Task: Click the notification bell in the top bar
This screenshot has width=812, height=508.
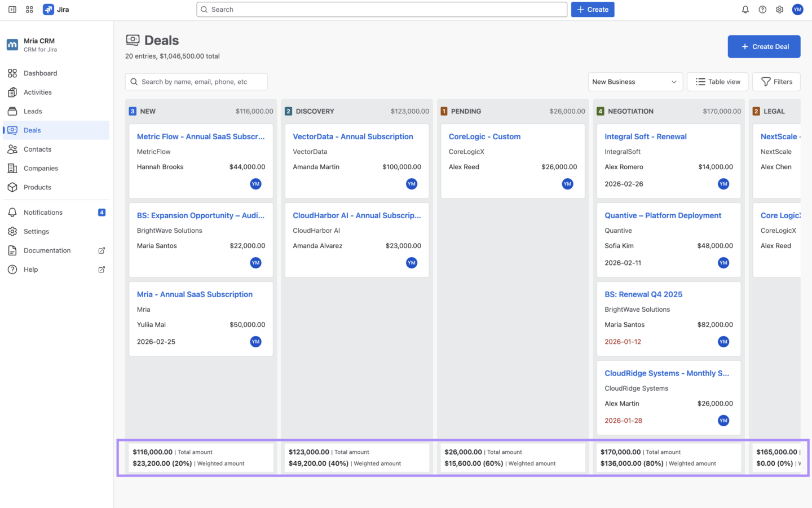Action: (x=745, y=9)
